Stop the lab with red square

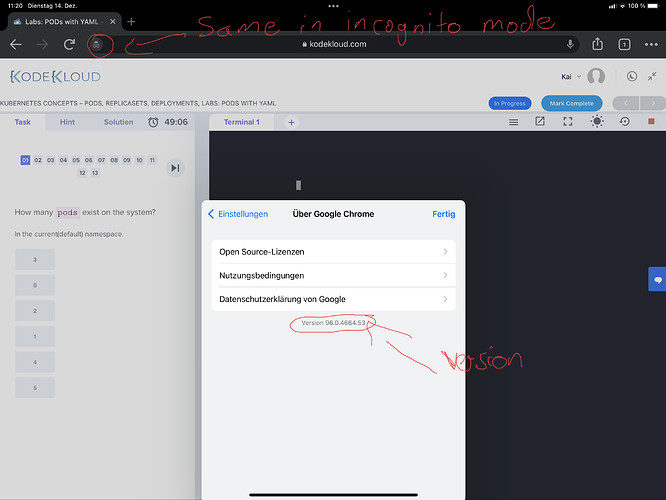click(x=651, y=121)
